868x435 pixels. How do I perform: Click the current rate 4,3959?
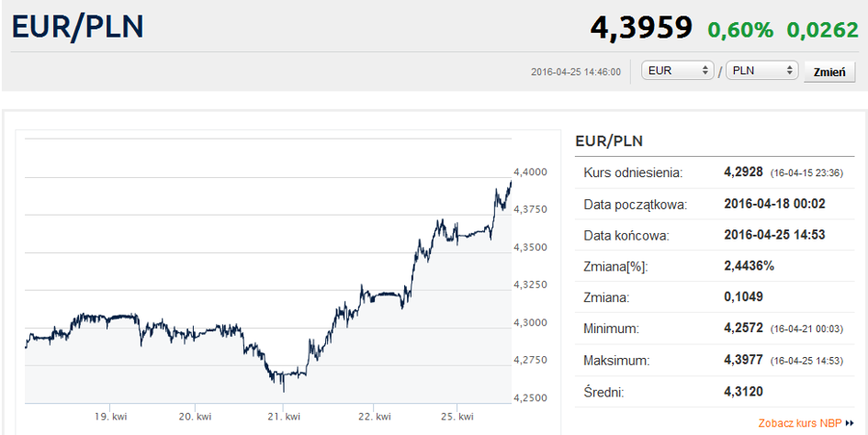pyautogui.click(x=641, y=28)
